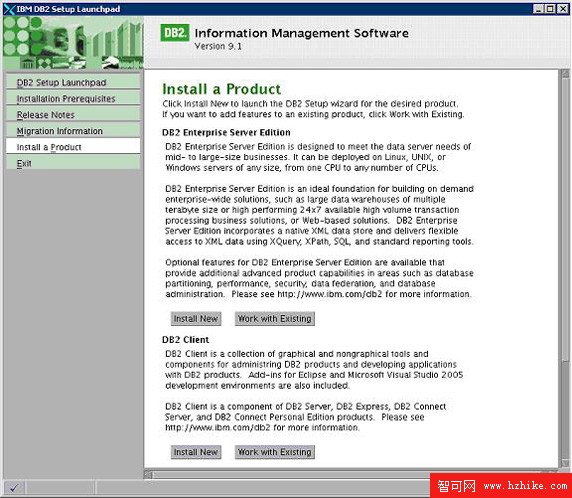Click vertical scrollbar up arrow
The image size is (572, 498).
click(565, 74)
